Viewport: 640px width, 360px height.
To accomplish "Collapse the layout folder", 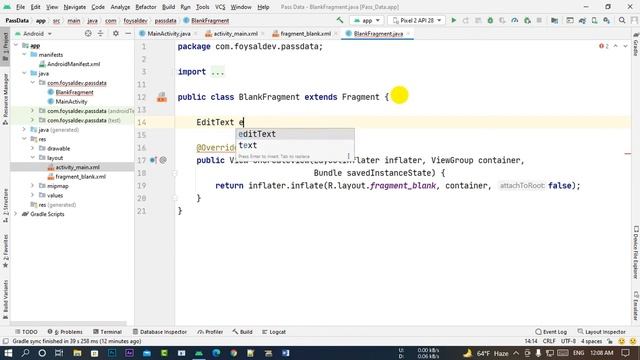I will pos(32,158).
